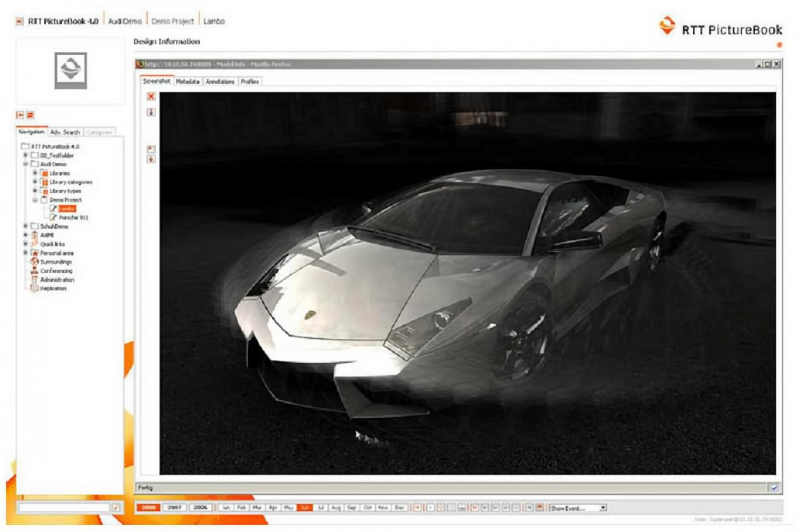This screenshot has height=532, width=800.
Task: Click the last orange icon before Show Event dropdown
Action: (x=539, y=508)
